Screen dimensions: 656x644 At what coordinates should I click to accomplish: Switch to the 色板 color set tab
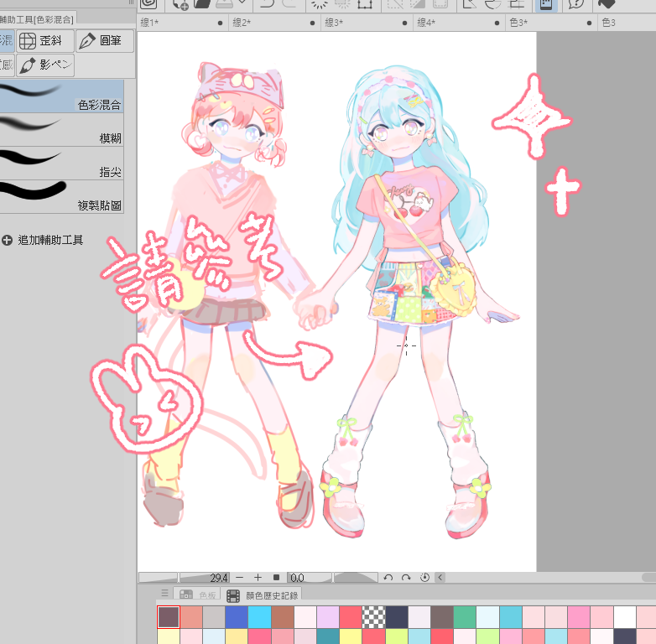[196, 595]
